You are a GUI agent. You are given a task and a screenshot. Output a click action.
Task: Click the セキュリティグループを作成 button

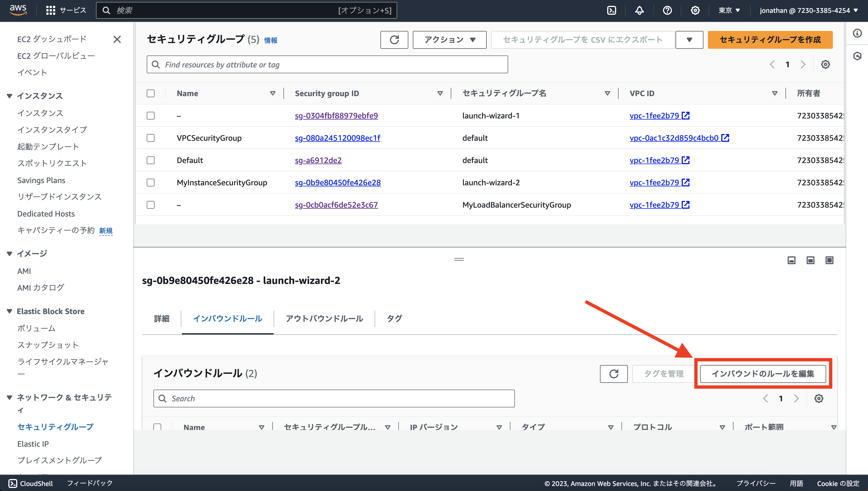770,40
